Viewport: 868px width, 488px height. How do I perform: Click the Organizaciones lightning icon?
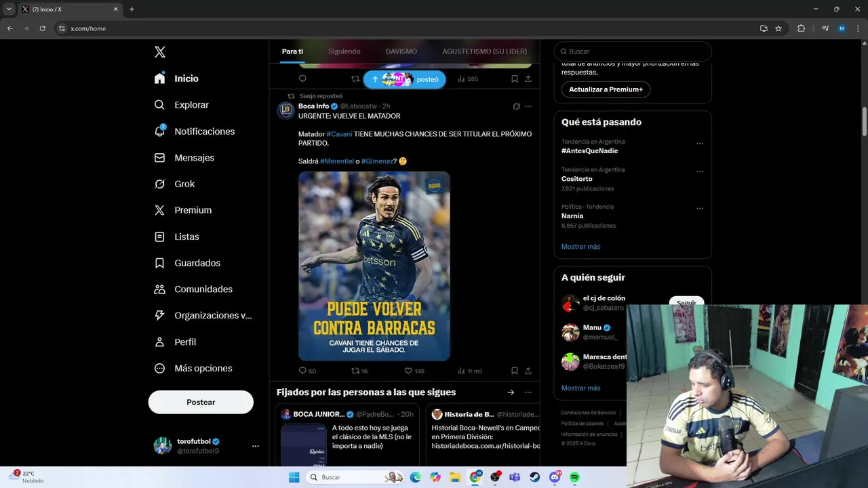click(x=159, y=315)
